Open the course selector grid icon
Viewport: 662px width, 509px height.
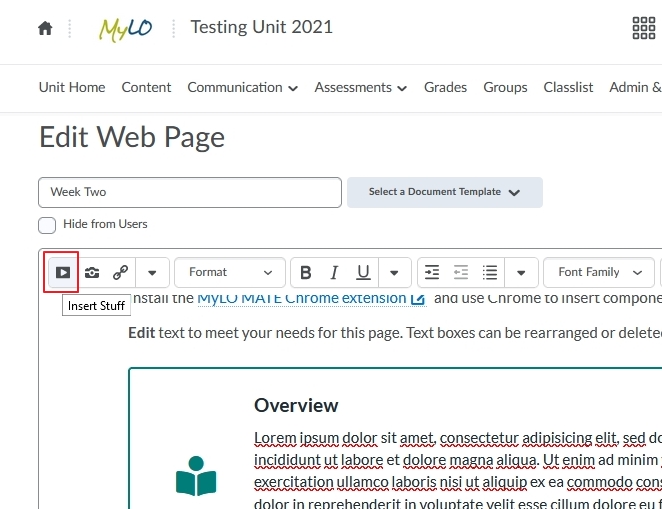pos(643,28)
